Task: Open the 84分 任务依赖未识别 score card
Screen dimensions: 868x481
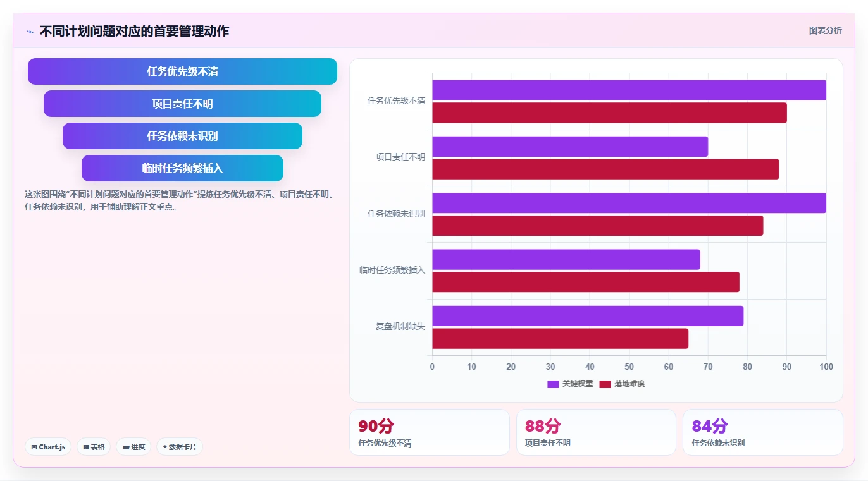Action: pos(762,432)
